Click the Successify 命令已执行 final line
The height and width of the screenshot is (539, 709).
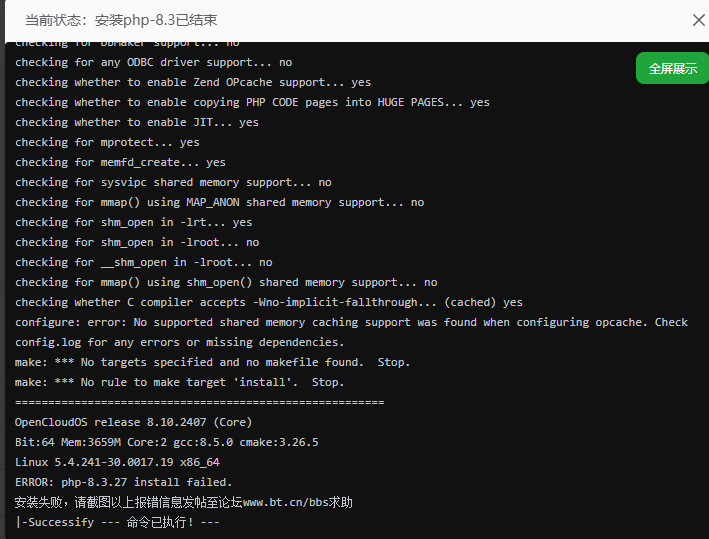click(117, 522)
